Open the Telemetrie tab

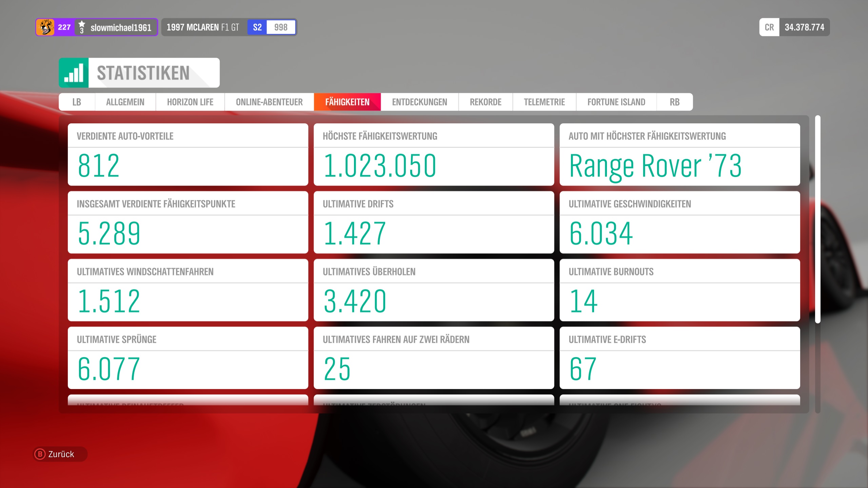click(544, 102)
